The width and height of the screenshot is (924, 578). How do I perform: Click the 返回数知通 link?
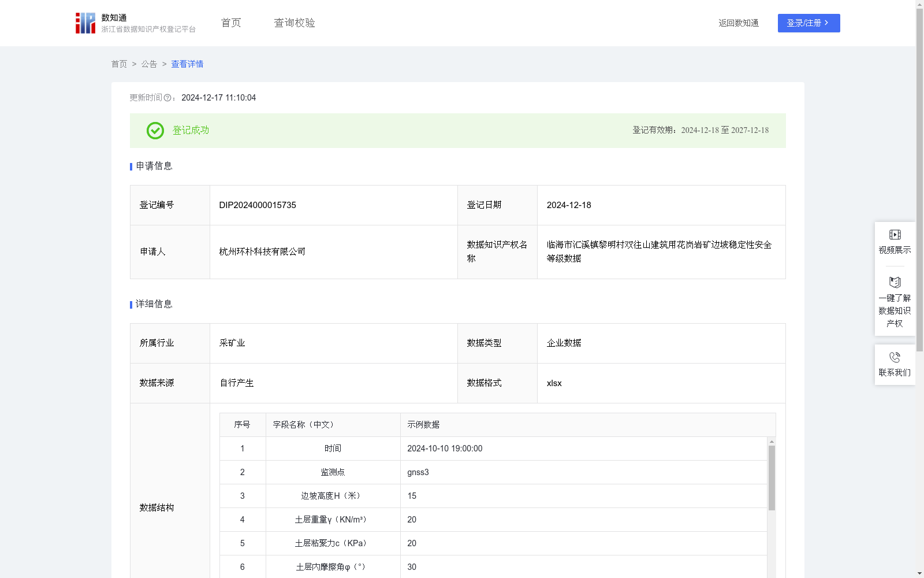[739, 23]
